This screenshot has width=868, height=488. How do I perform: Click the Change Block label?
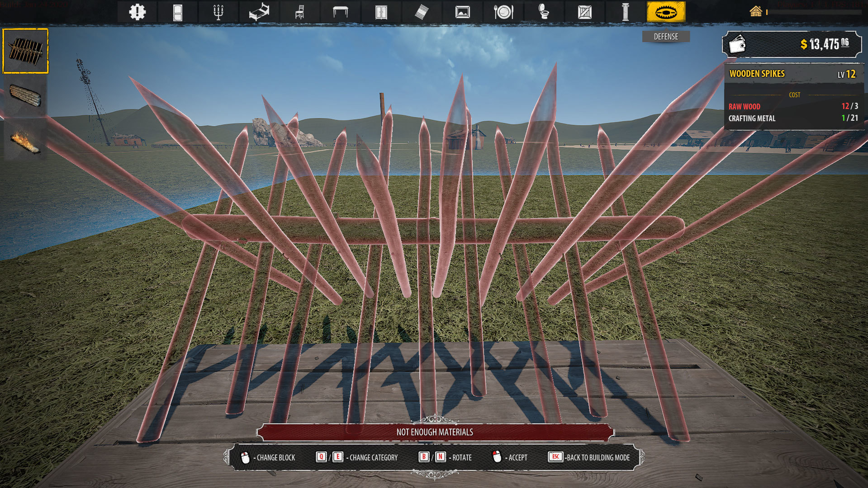[276, 458]
